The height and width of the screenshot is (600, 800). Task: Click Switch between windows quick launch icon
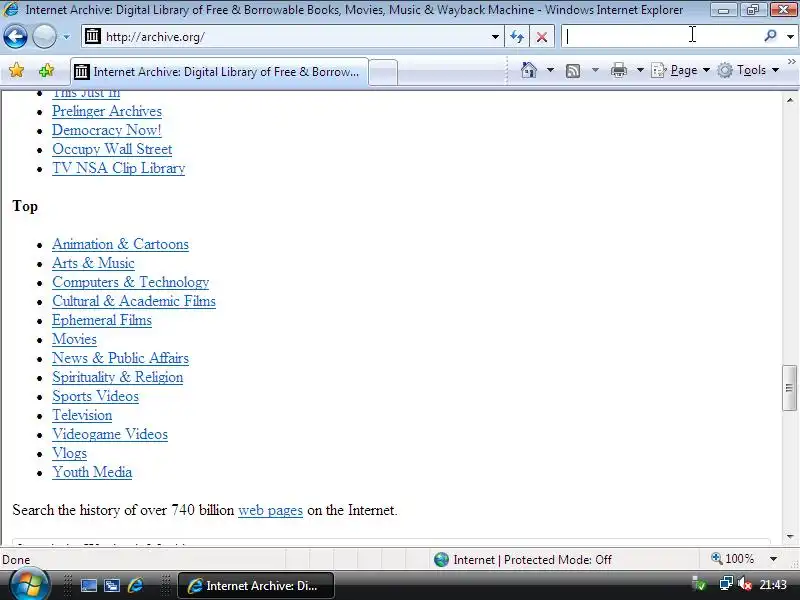click(112, 586)
